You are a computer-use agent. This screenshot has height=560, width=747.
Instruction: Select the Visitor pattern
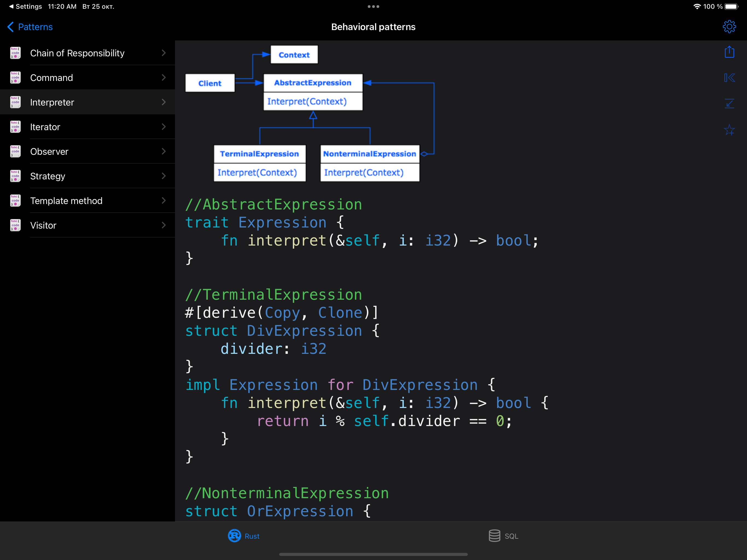(x=87, y=225)
